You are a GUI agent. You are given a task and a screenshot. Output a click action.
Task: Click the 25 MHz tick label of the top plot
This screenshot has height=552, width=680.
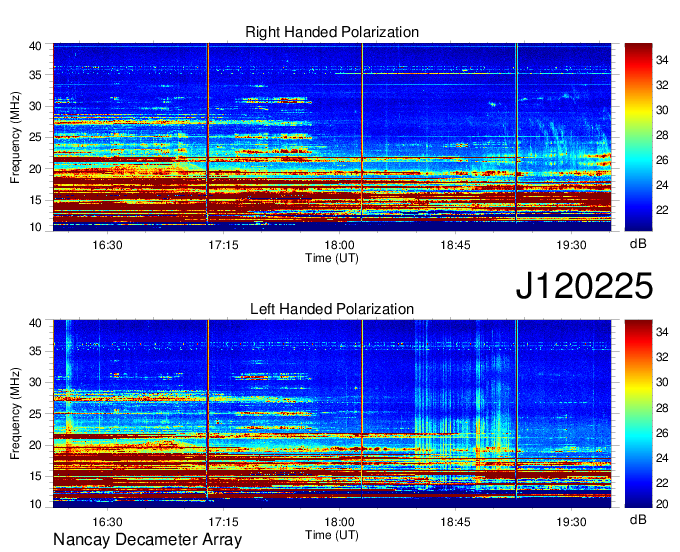pyautogui.click(x=35, y=137)
